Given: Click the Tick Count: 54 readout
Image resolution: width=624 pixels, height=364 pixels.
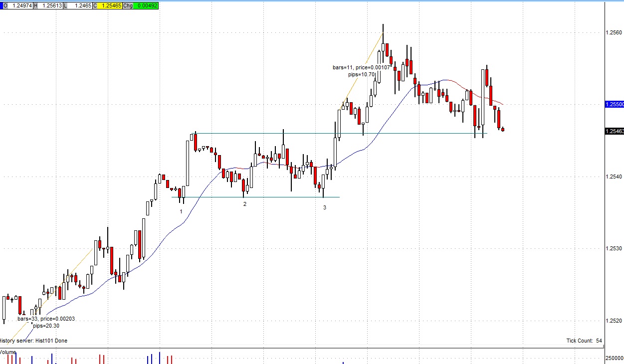Looking at the screenshot, I should click(x=583, y=341).
